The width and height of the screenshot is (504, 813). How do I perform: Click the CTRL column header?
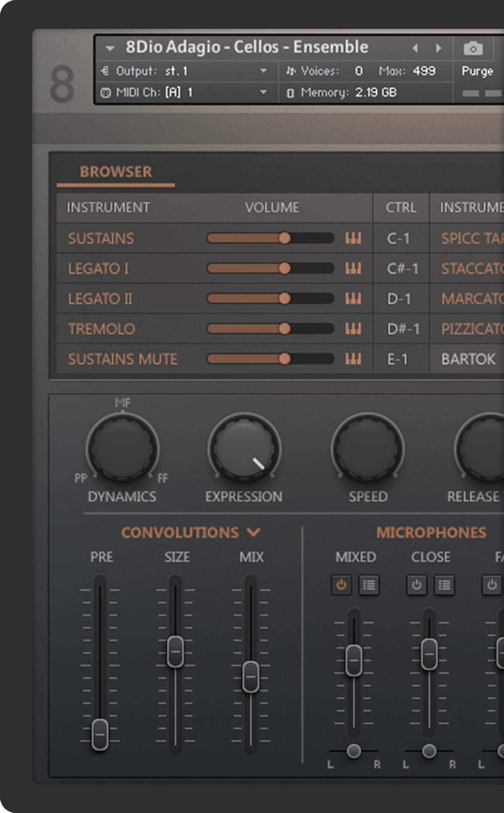[x=401, y=207]
